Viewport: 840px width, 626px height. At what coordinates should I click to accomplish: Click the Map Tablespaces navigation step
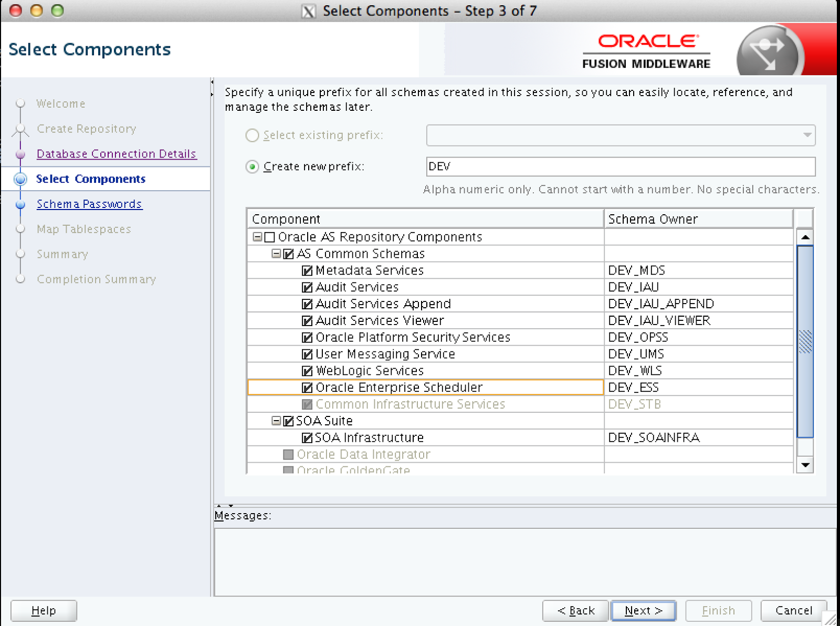84,229
